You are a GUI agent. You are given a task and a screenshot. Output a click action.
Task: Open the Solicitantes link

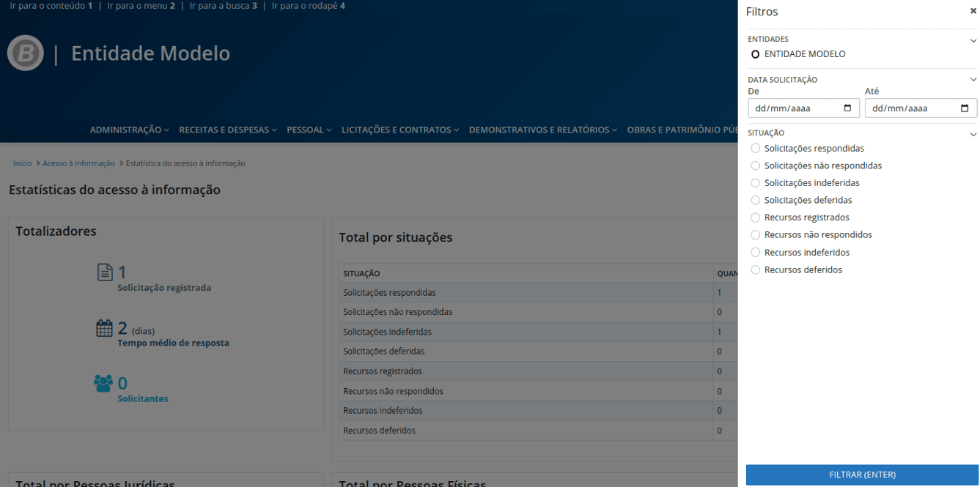tap(143, 399)
